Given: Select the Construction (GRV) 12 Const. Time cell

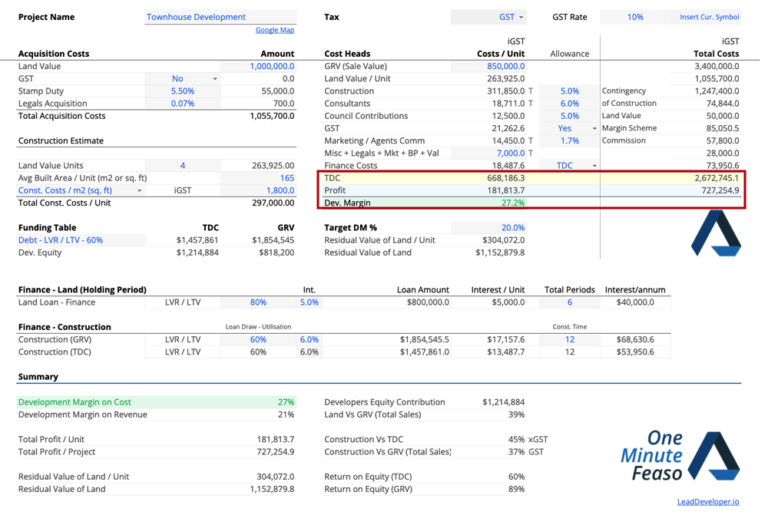Looking at the screenshot, I should (x=570, y=340).
